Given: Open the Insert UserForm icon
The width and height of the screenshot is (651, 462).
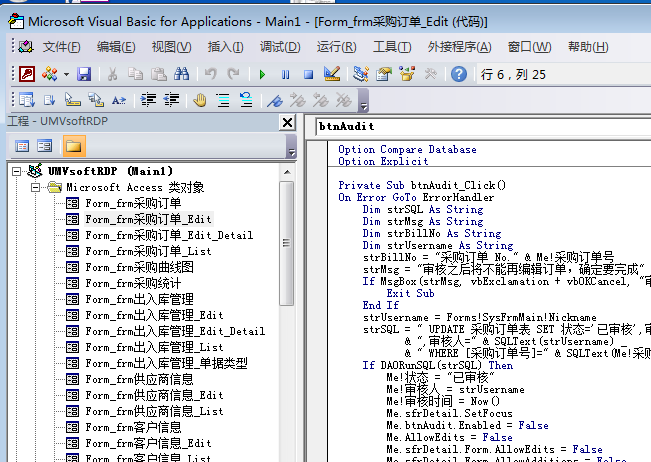Looking at the screenshot, I should (x=50, y=74).
